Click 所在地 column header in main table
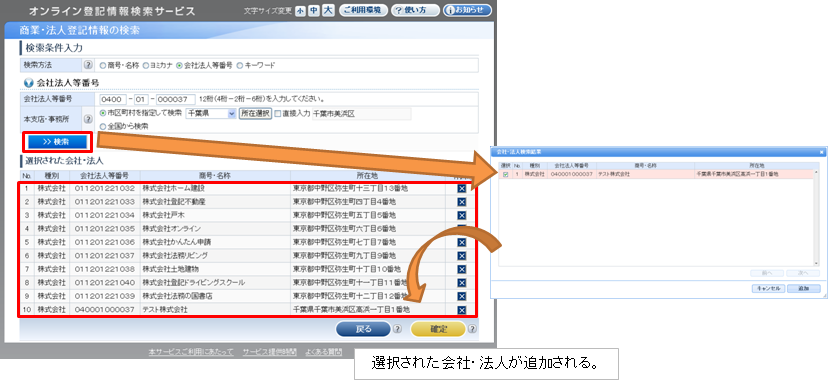 pos(368,176)
